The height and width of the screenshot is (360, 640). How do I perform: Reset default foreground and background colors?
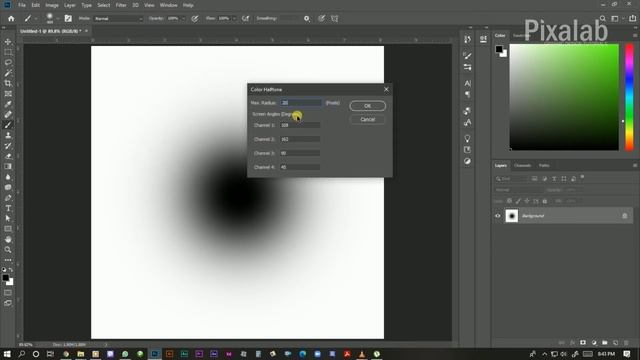tap(4, 270)
